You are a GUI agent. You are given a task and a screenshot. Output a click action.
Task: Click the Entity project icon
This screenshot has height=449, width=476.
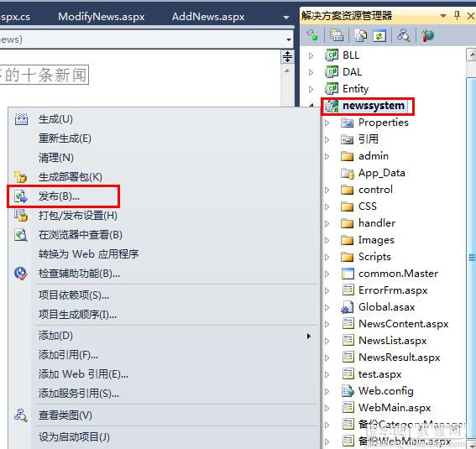click(332, 89)
